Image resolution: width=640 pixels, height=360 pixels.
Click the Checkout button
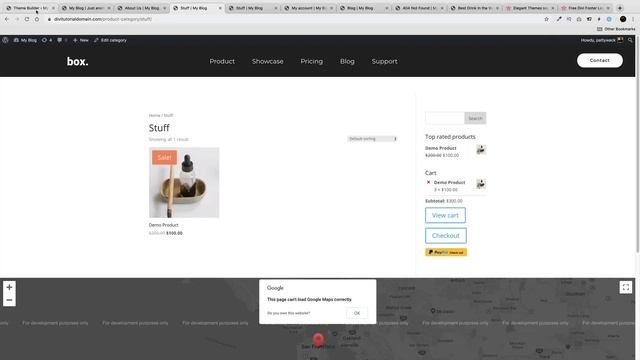446,236
